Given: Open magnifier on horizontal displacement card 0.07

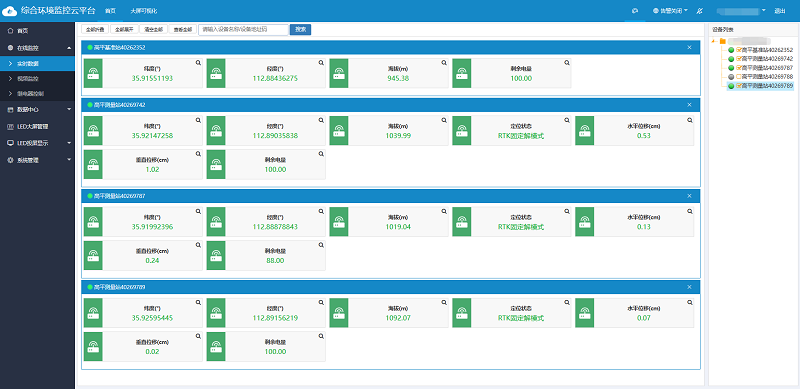Looking at the screenshot, I should [690, 302].
